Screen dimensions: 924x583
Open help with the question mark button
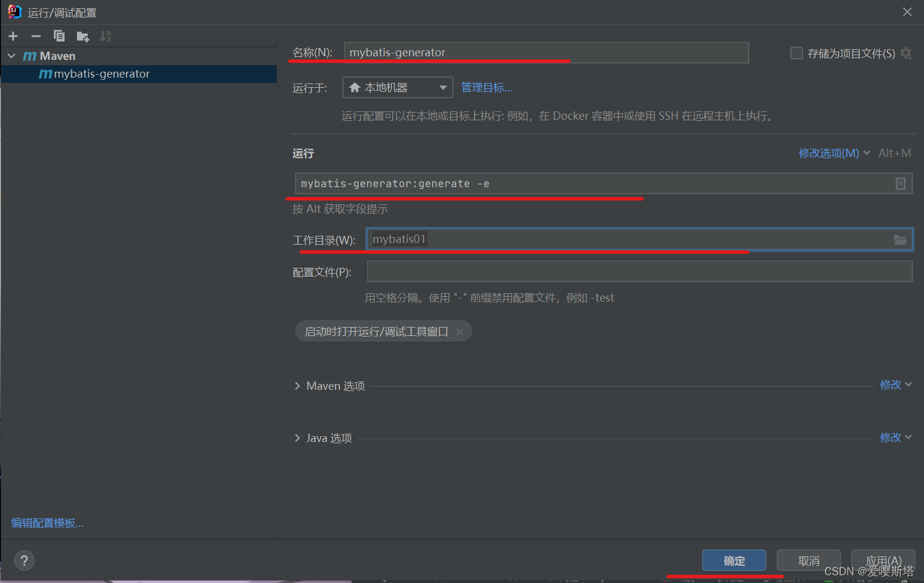pos(24,560)
